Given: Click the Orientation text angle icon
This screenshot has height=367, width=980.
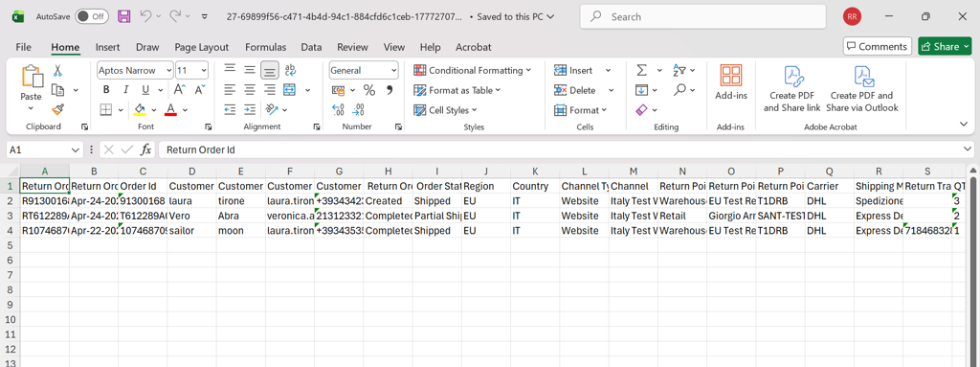Looking at the screenshot, I should 271,110.
